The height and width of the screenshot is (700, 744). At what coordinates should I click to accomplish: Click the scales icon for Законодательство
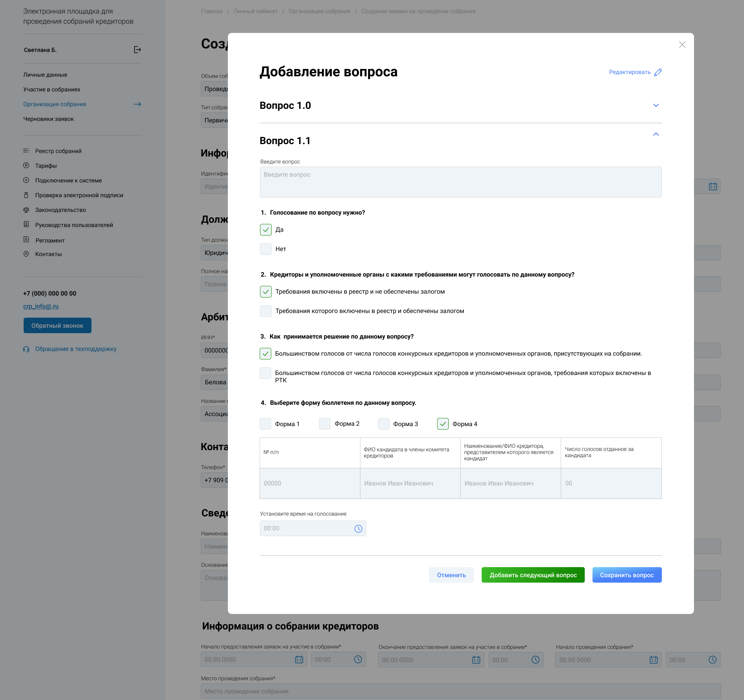coord(26,210)
